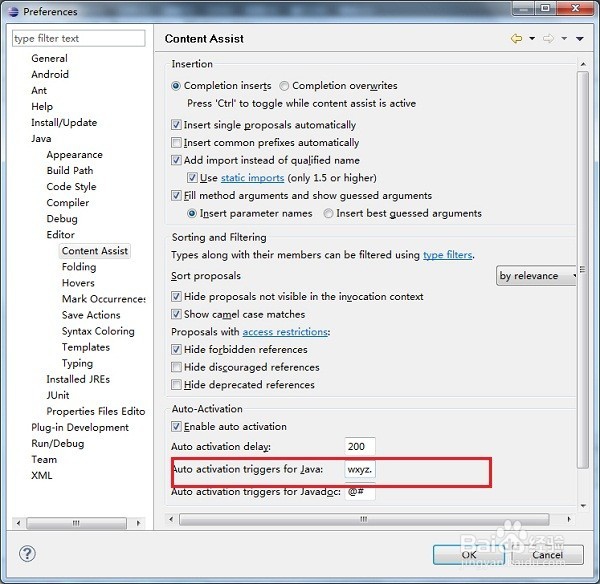This screenshot has height=584, width=600.
Task: Select the Java preferences node
Action: 41,139
